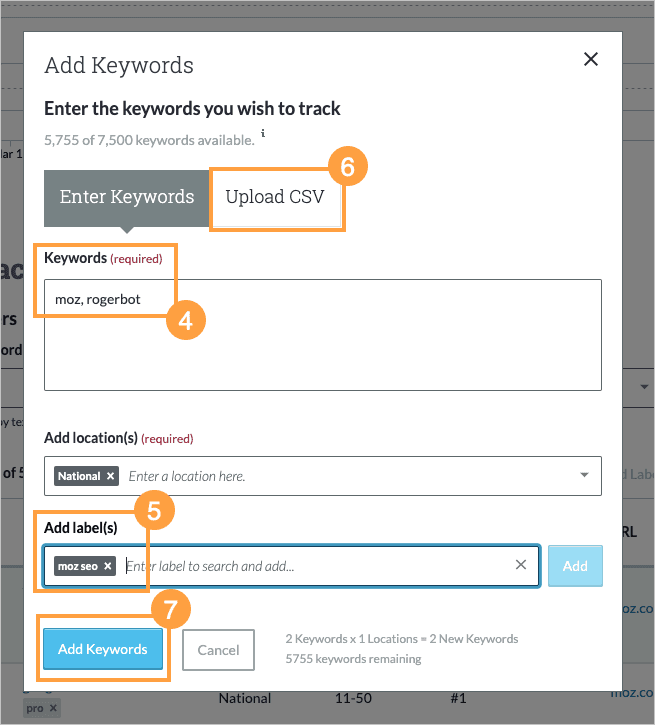Click the orange step 6 badge

[x=347, y=167]
